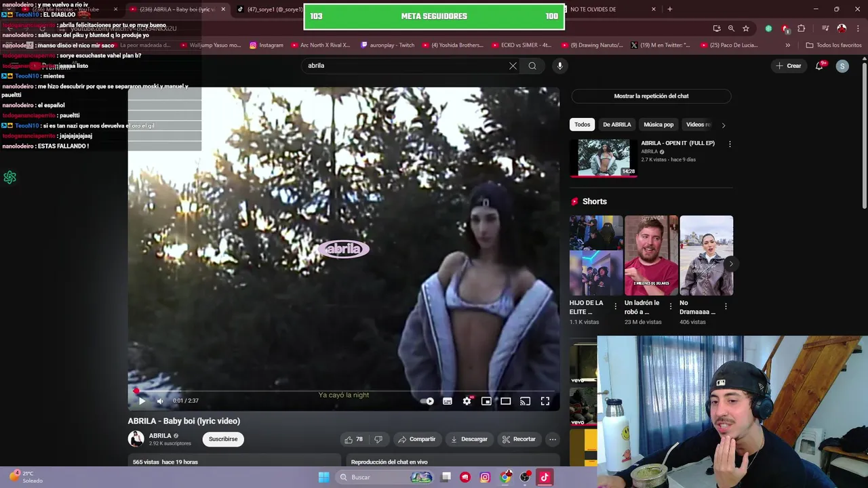Open options for the HIJO DE LA ELITE short
This screenshot has height=488, width=868.
[615, 307]
